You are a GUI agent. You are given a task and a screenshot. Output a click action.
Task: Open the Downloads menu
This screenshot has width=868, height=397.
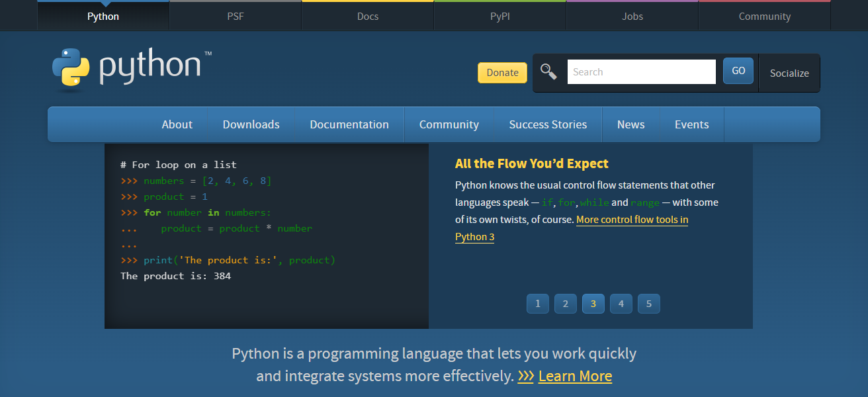point(251,124)
